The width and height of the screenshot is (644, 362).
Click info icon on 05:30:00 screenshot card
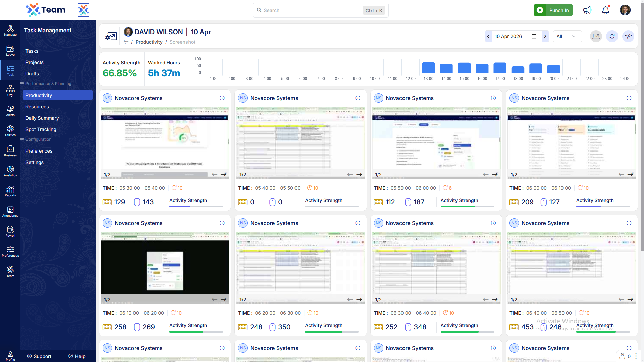[222, 98]
